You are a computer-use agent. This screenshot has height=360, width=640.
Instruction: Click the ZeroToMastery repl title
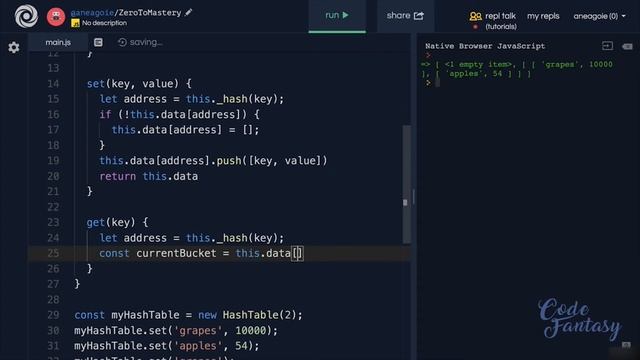(x=150, y=13)
